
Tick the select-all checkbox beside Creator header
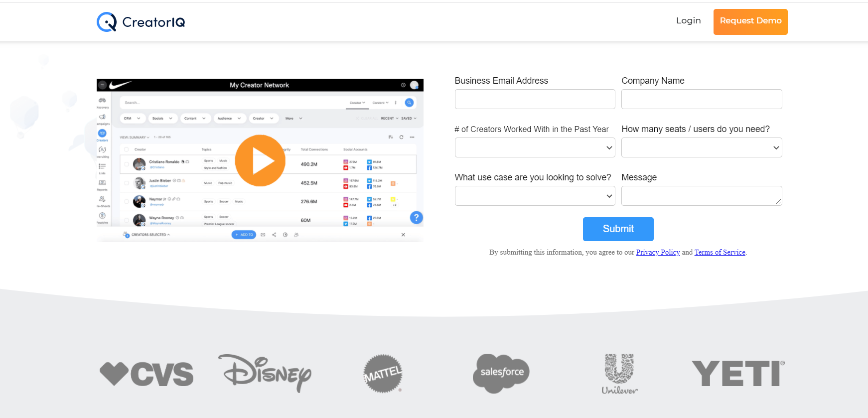(127, 149)
